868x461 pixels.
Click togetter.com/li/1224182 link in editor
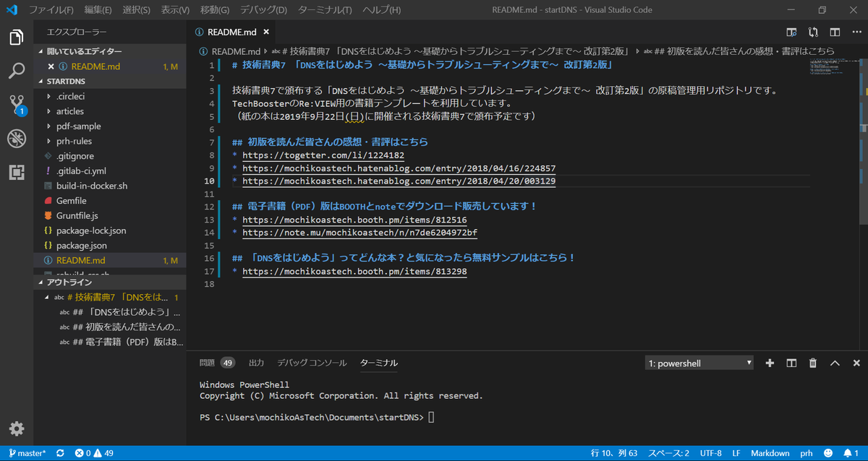323,155
